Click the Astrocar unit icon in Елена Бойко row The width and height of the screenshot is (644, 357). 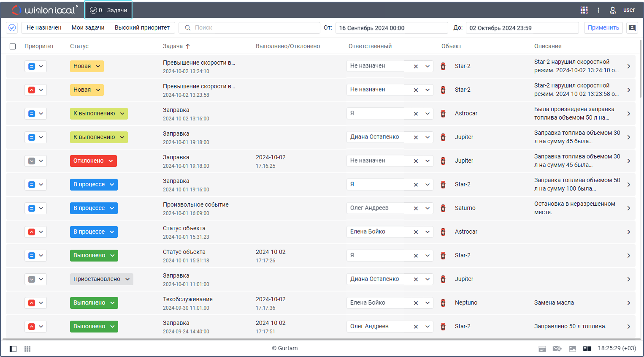coord(443,232)
